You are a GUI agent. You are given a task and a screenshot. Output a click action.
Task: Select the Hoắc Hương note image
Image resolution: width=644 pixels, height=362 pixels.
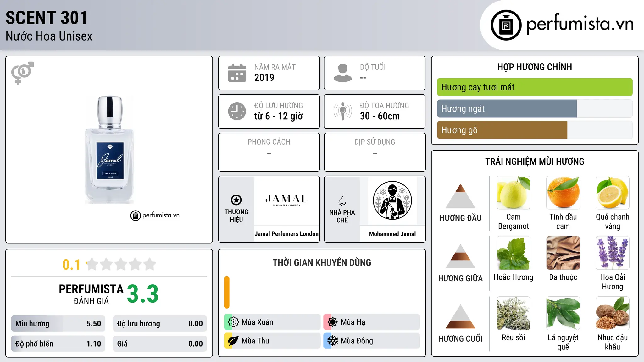[x=514, y=253]
